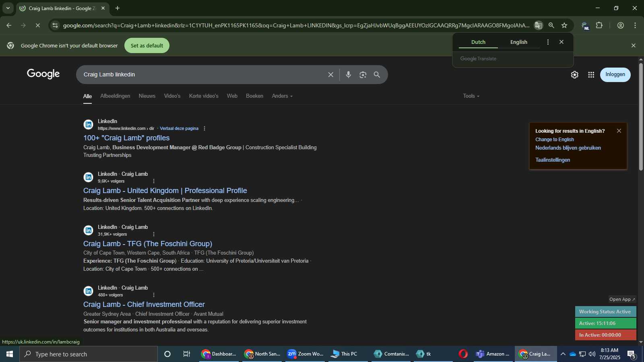Open 'Craig Lamb - Chief Investment Officer' link
Image resolution: width=644 pixels, height=362 pixels.
[x=144, y=304]
